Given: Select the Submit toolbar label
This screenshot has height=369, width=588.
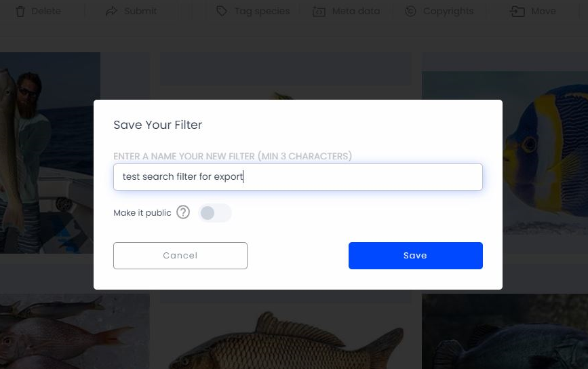Looking at the screenshot, I should [x=140, y=12].
